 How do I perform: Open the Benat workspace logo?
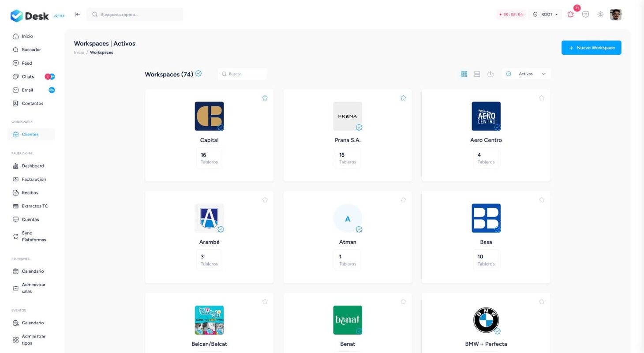point(348,320)
